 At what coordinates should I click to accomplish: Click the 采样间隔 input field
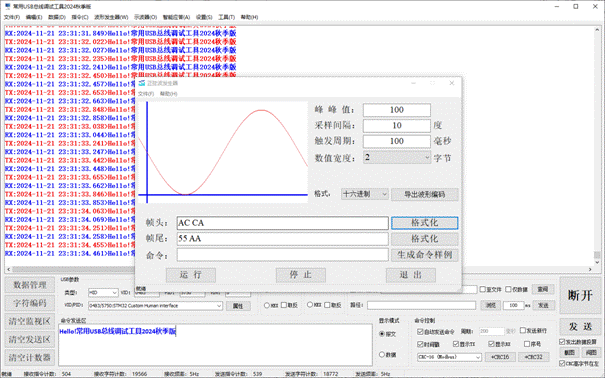pyautogui.click(x=397, y=125)
